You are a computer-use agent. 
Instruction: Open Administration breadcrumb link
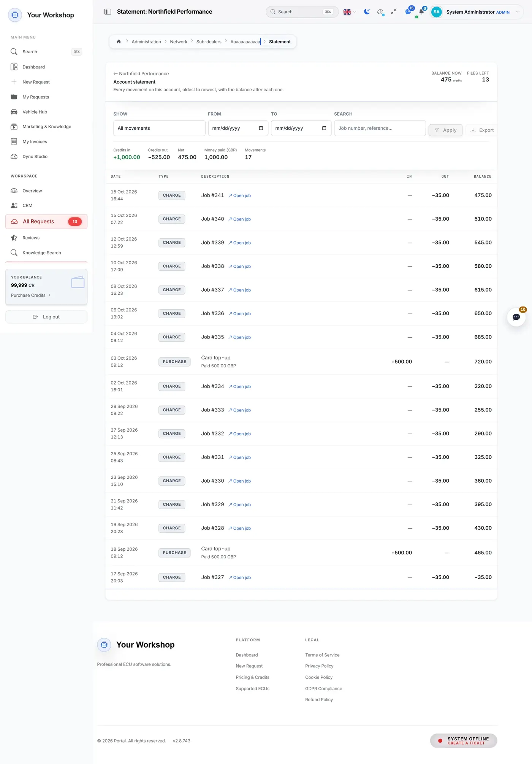146,42
